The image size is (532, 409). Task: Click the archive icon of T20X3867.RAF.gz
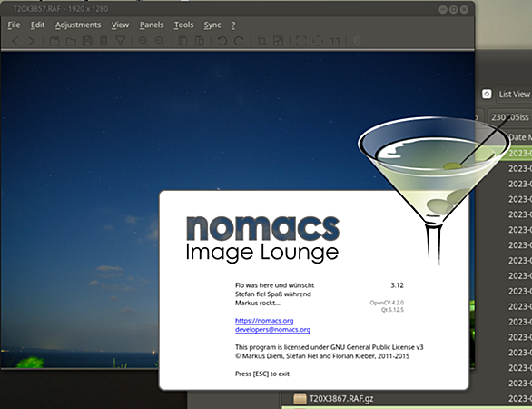(x=300, y=399)
